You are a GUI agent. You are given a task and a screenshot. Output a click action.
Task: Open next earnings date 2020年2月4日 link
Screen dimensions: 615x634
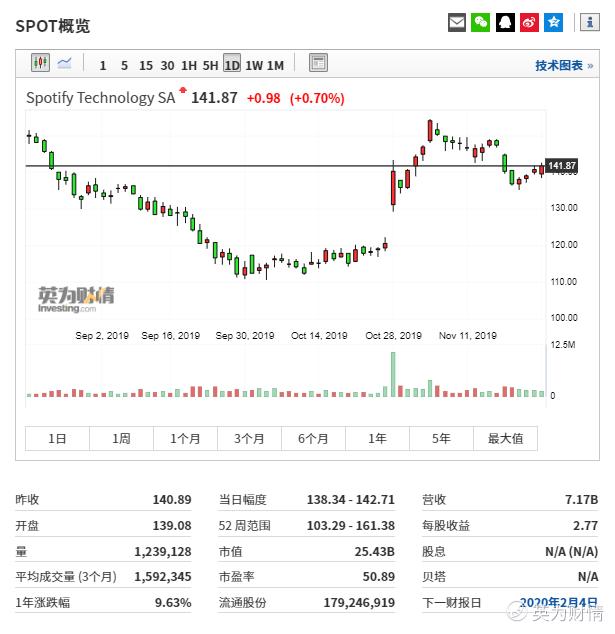(x=558, y=602)
